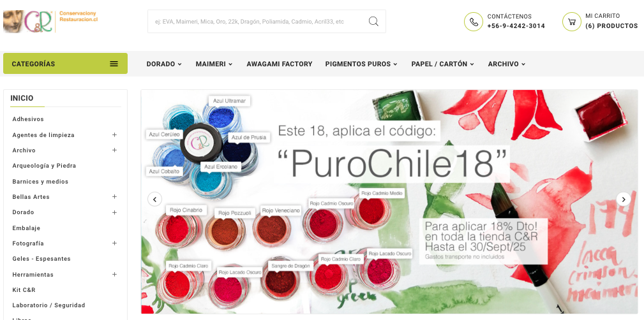This screenshot has width=644, height=320.
Task: Expand Agentes de limpieza plus icon
Action: click(x=115, y=135)
